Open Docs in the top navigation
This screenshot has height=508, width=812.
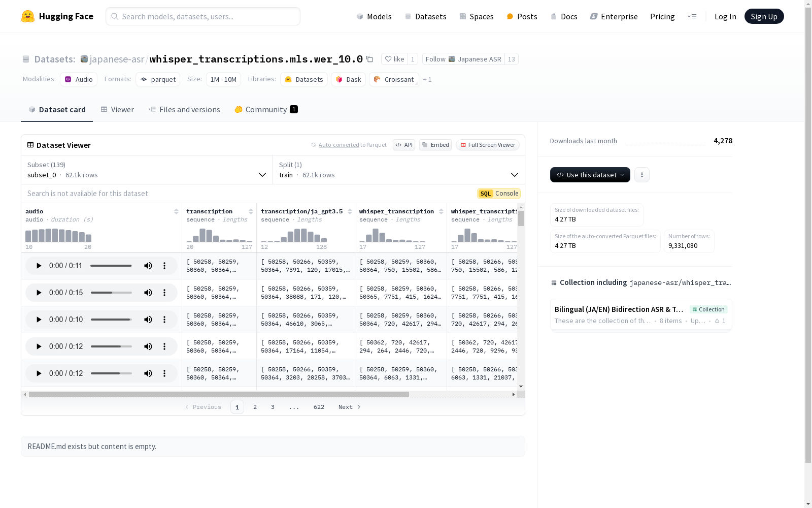pos(563,17)
